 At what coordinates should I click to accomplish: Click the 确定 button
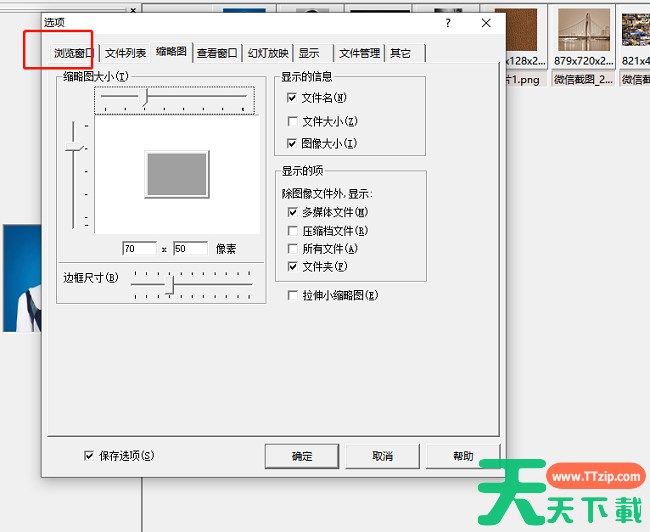click(x=302, y=456)
